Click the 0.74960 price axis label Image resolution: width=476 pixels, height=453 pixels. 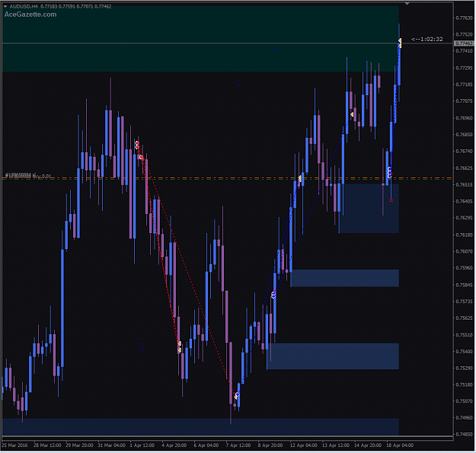[464, 417]
